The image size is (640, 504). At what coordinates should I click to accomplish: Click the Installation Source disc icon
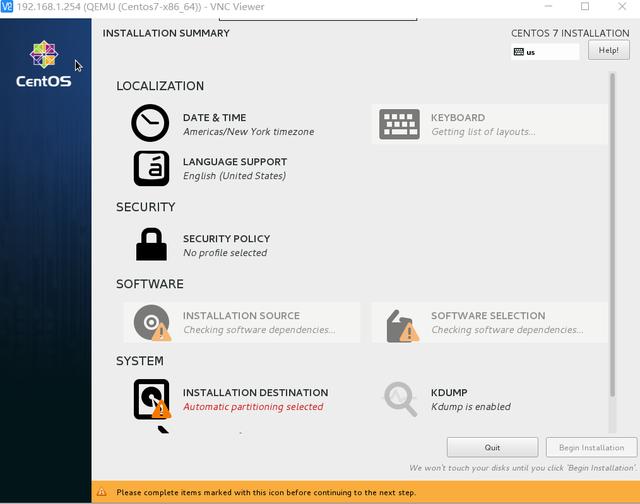tap(152, 322)
